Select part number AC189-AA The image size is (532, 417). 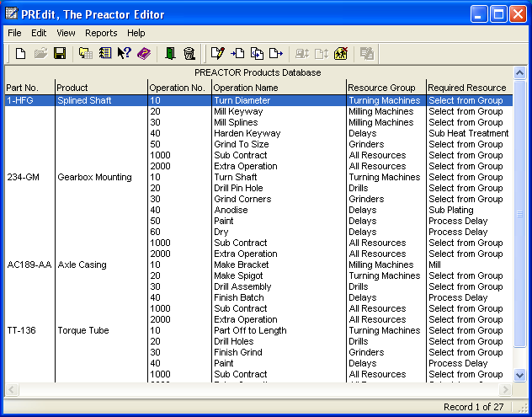click(29, 265)
